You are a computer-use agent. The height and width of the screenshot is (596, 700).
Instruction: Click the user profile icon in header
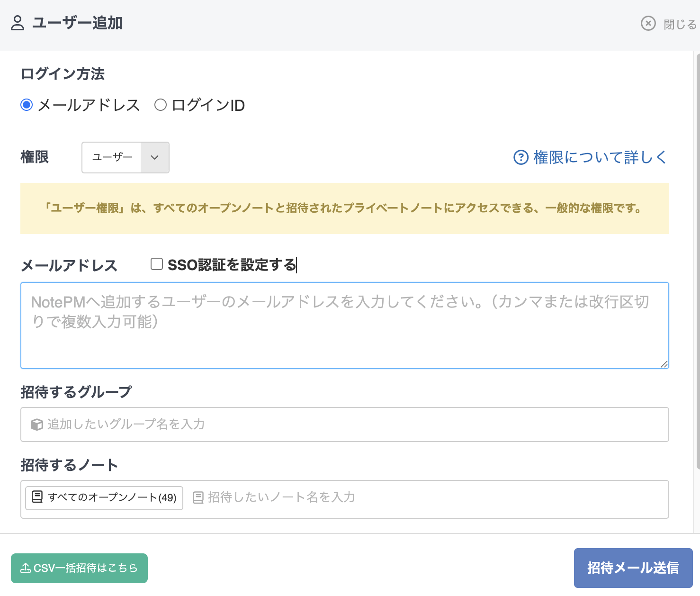click(18, 23)
